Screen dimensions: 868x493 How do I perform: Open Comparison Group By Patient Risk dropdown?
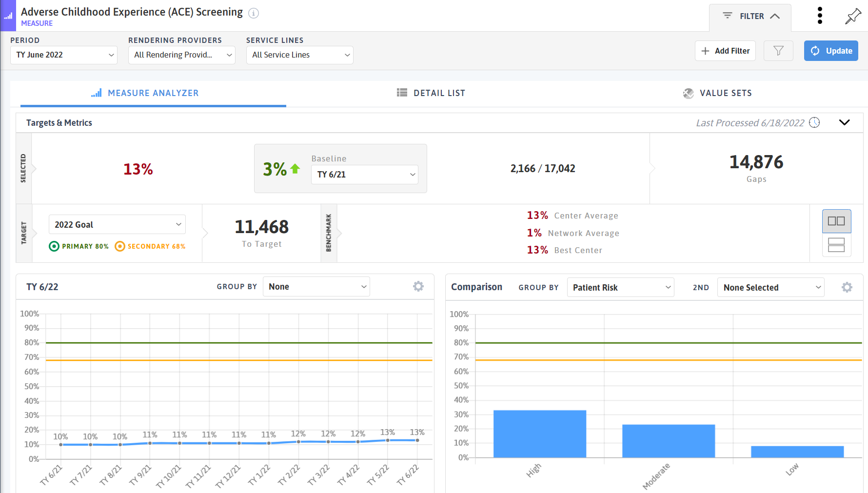(x=621, y=287)
